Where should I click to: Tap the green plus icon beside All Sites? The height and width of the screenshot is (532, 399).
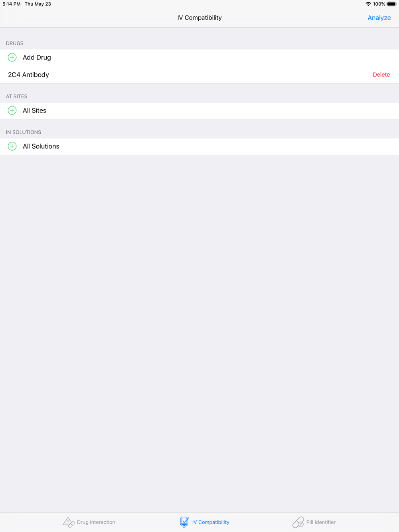point(12,110)
